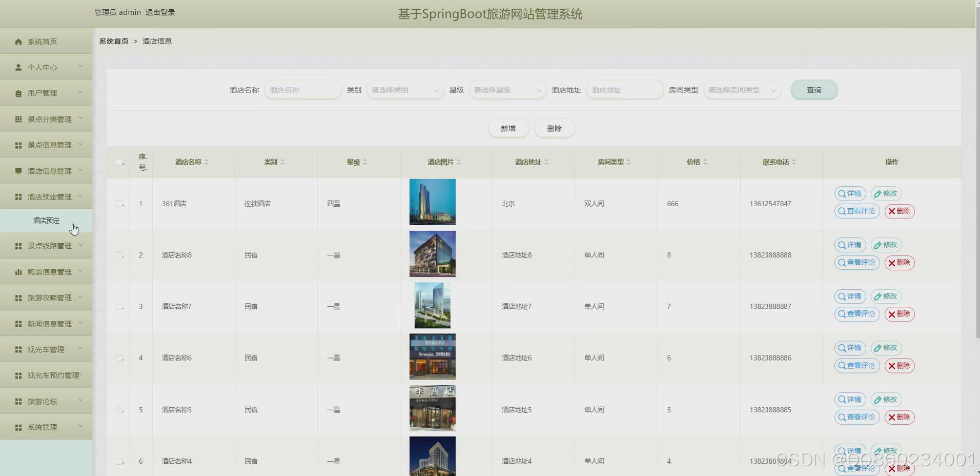Click the 删除 button above the table

click(x=554, y=128)
